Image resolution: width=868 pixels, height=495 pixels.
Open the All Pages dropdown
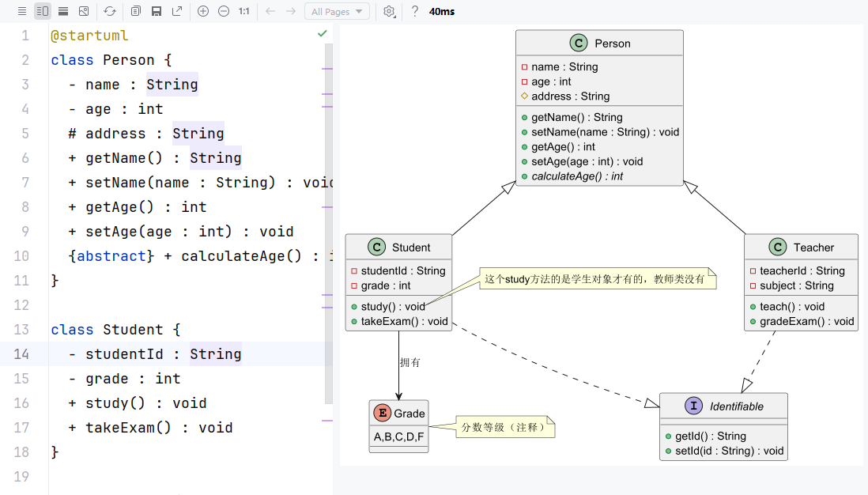click(337, 11)
